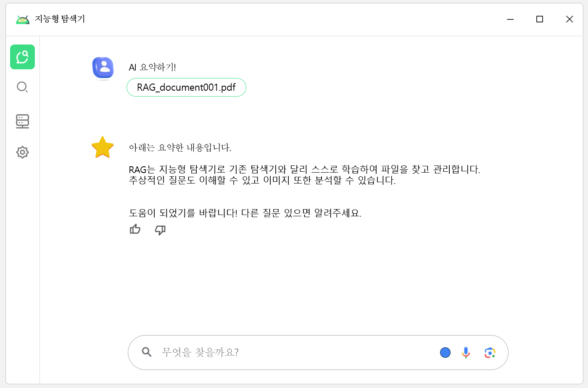Open the server storage sidebar icon
This screenshot has height=388, width=588.
pyautogui.click(x=22, y=121)
